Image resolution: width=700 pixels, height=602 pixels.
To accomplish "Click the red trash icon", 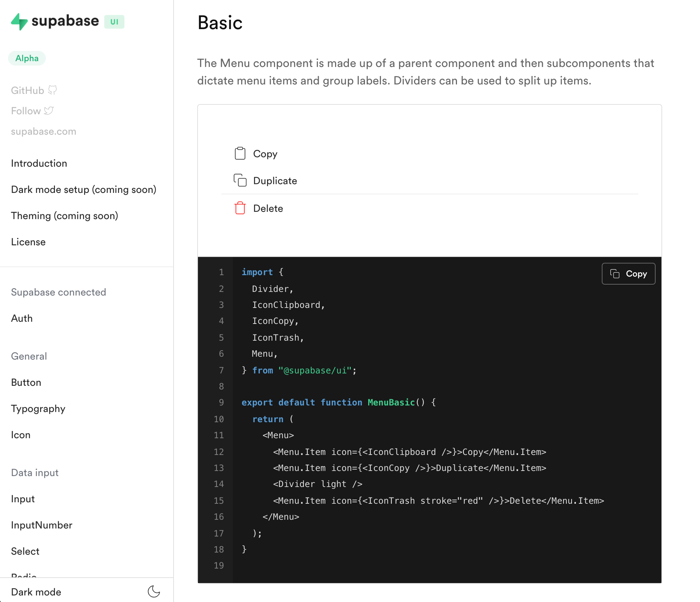I will tap(240, 208).
